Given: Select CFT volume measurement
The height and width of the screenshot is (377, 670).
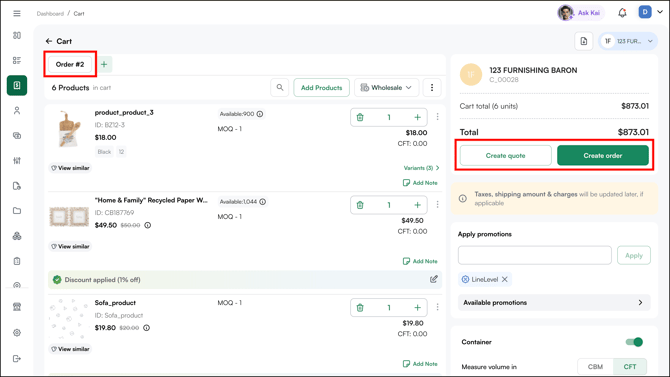Looking at the screenshot, I should coord(630,367).
